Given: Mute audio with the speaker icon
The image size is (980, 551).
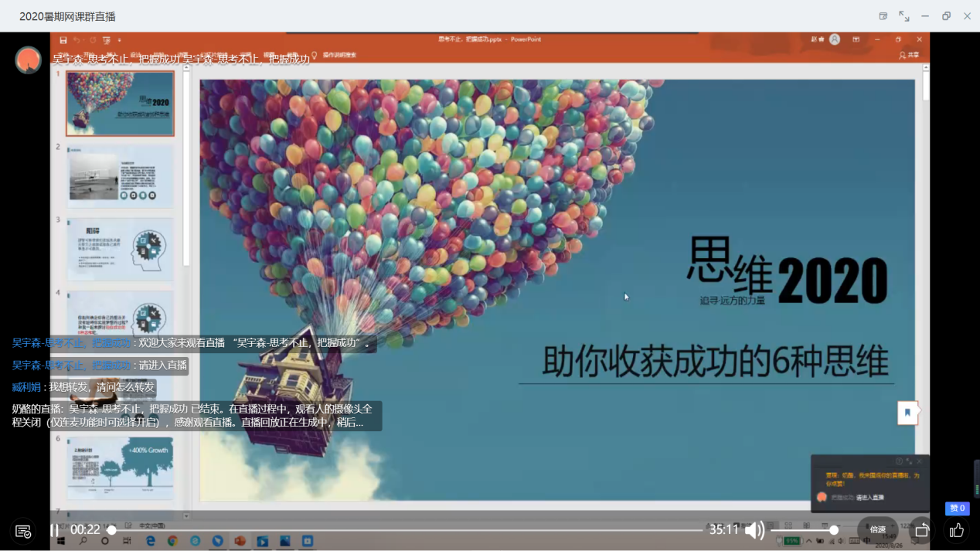Looking at the screenshot, I should [754, 530].
